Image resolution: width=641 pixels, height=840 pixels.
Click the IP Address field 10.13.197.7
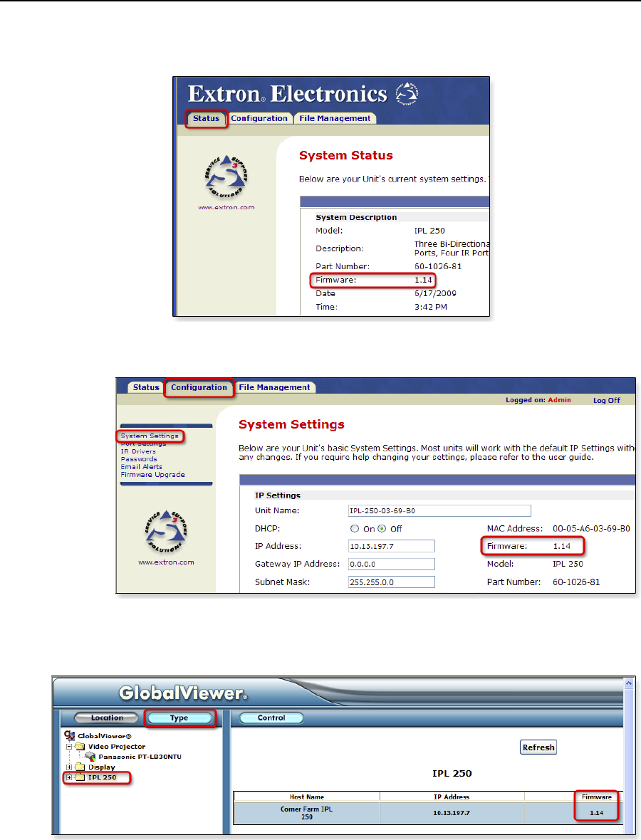(391, 546)
